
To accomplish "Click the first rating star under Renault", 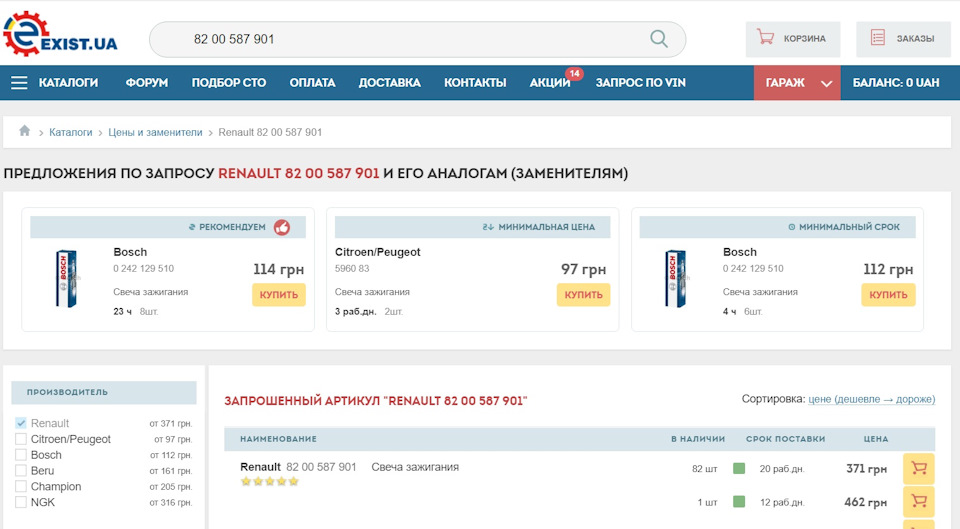I will point(246,481).
